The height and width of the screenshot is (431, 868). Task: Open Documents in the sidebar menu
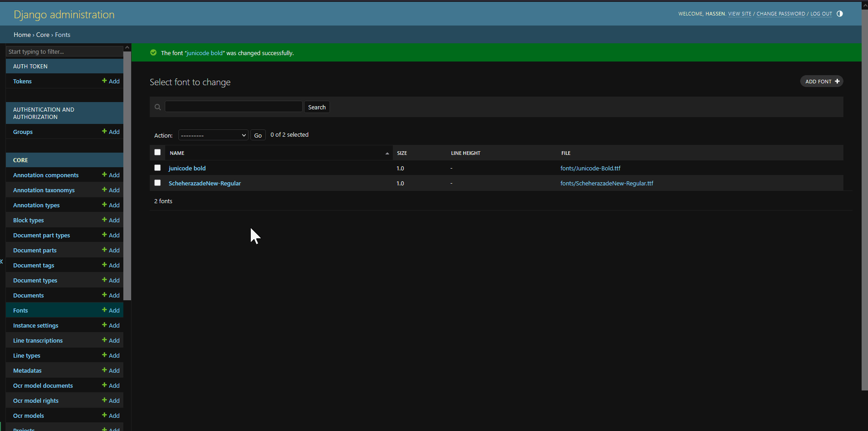point(28,295)
